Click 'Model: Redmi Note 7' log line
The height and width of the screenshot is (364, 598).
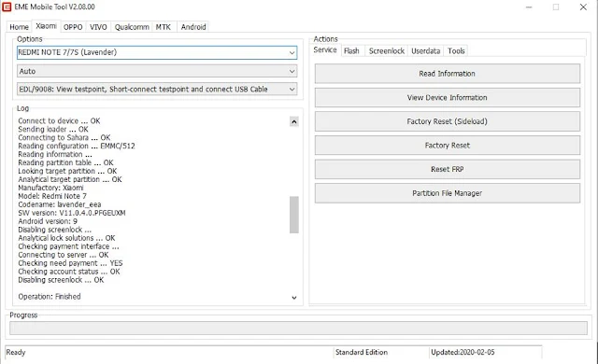pyautogui.click(x=52, y=196)
